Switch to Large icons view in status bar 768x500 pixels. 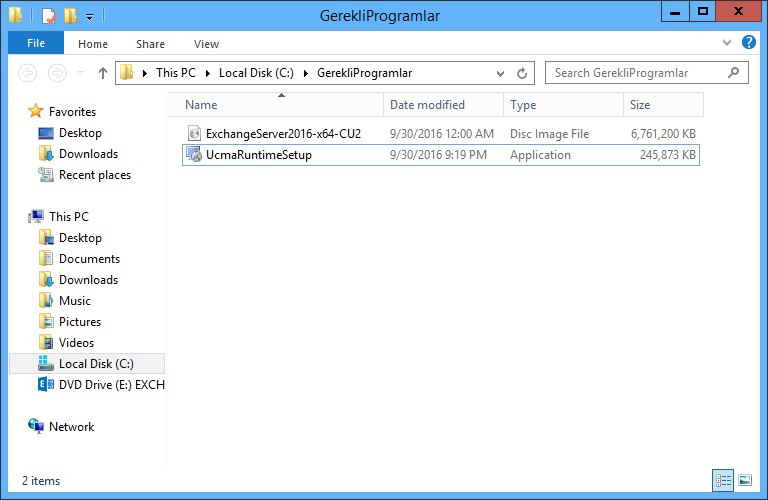[x=744, y=480]
